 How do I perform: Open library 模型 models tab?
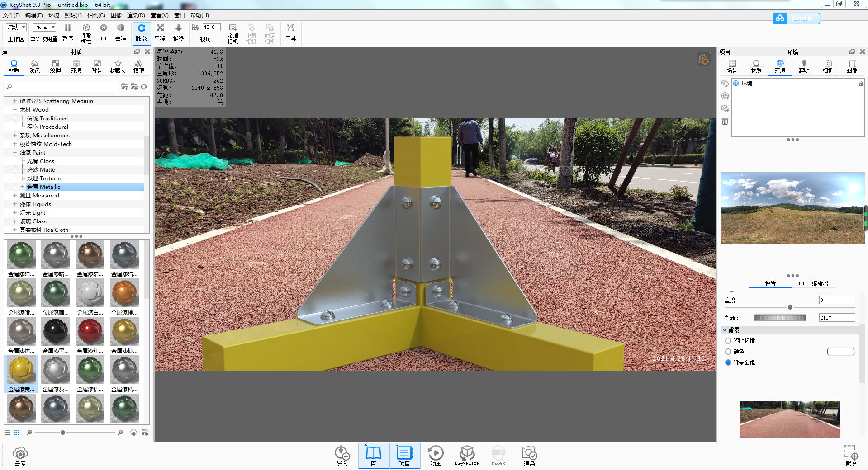[x=139, y=66]
